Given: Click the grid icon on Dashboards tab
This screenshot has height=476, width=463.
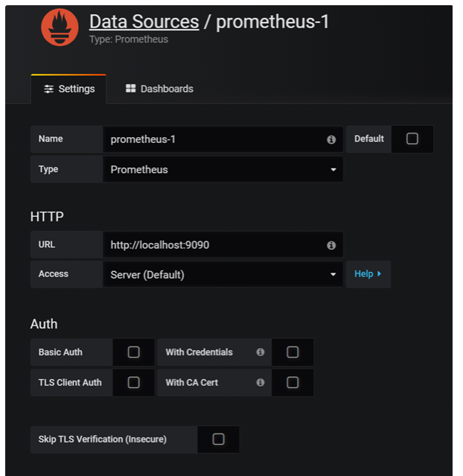Looking at the screenshot, I should (x=131, y=89).
